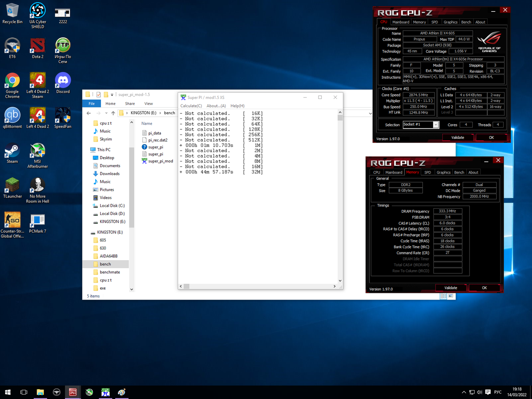The height and width of the screenshot is (399, 532).
Task: Open Graphics tab in Memory CPU-Z window
Action: (x=443, y=173)
